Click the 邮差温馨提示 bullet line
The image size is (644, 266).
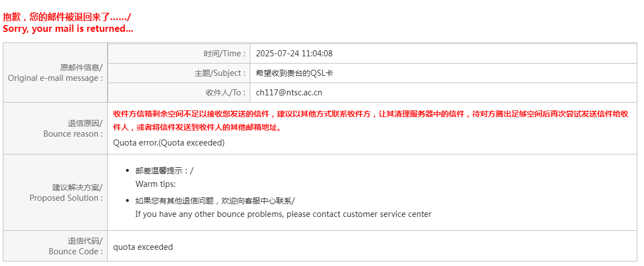tap(164, 171)
